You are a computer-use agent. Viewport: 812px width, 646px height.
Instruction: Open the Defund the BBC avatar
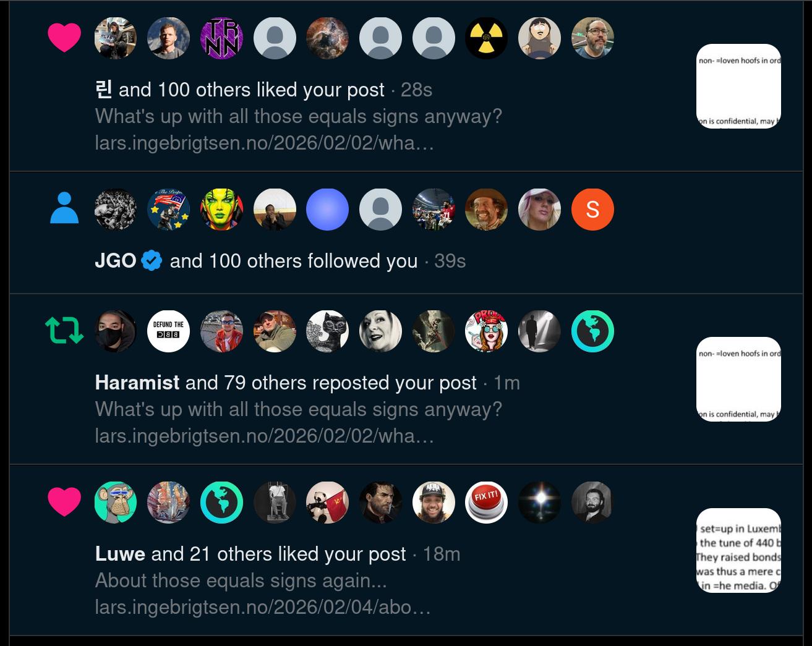coord(168,331)
